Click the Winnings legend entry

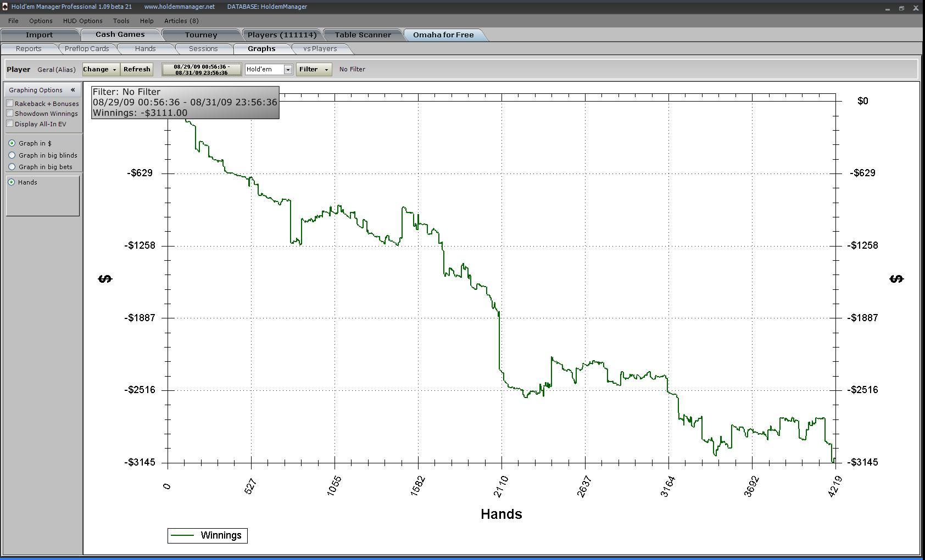[x=208, y=535]
